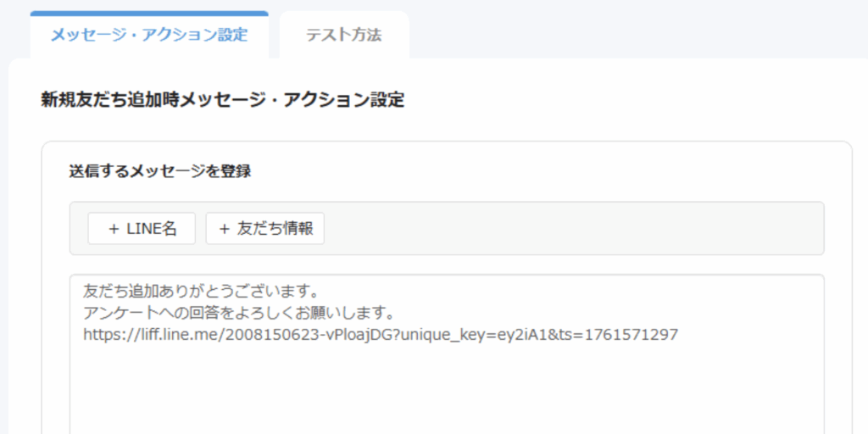
Task: Click the + LINE名 button
Action: pyautogui.click(x=142, y=229)
